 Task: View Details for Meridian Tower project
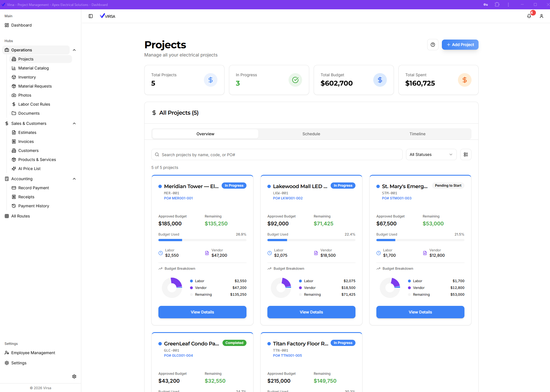[x=202, y=312]
